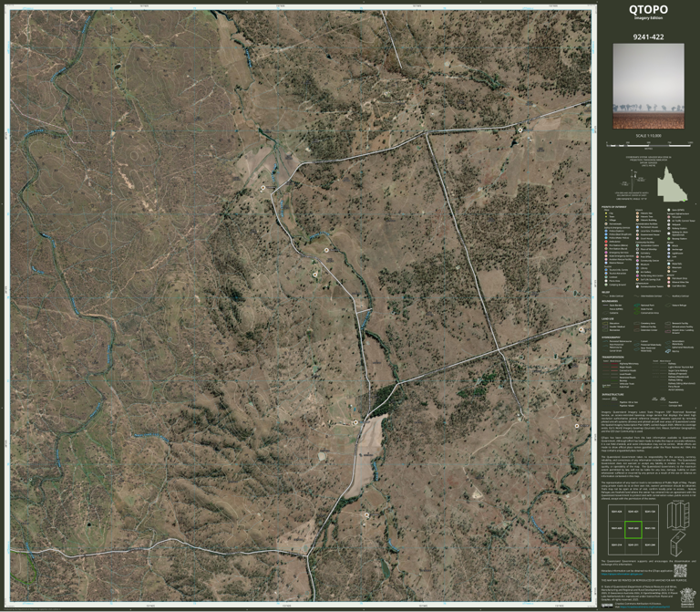Click the Imagery Edition subtitle

[x=648, y=18]
